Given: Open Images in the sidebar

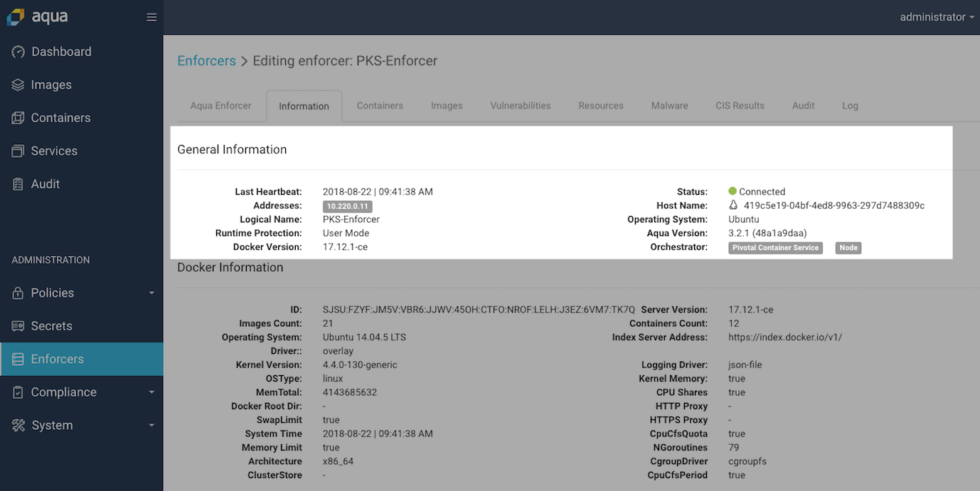Looking at the screenshot, I should pos(82,85).
